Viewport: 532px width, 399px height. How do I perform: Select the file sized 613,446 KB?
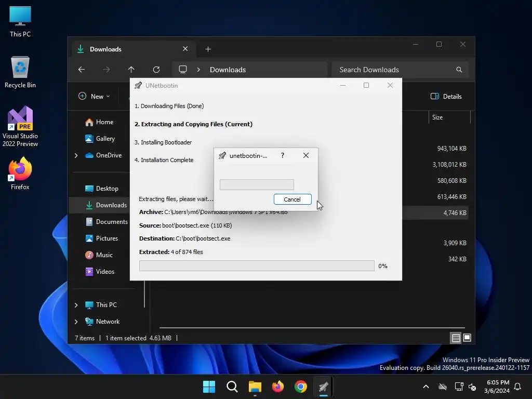pos(451,197)
